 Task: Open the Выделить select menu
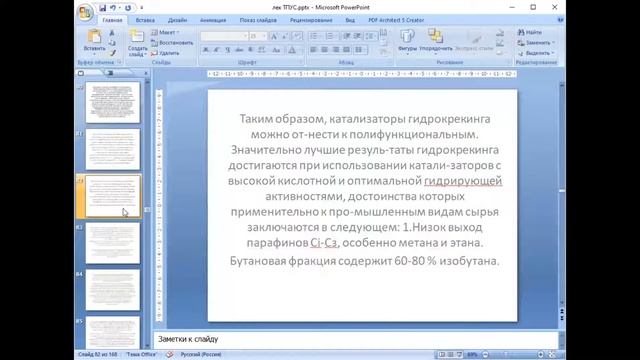click(x=536, y=53)
